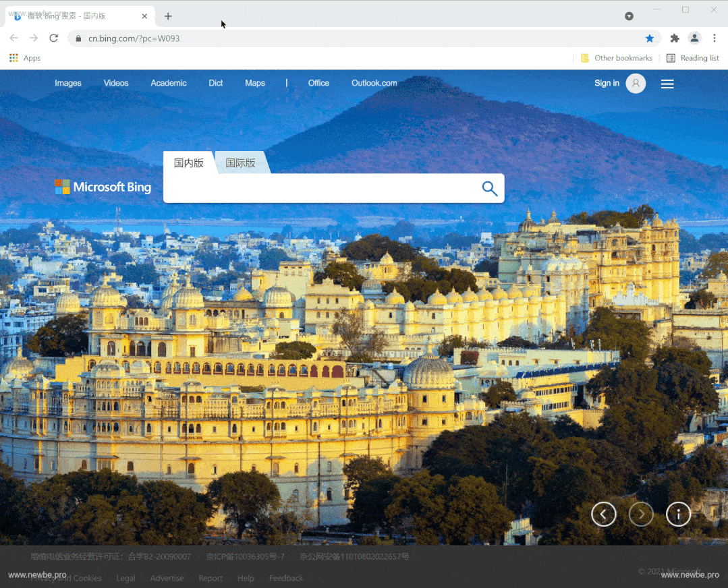The height and width of the screenshot is (588, 728).
Task: Go to the previous background image
Action: click(604, 514)
